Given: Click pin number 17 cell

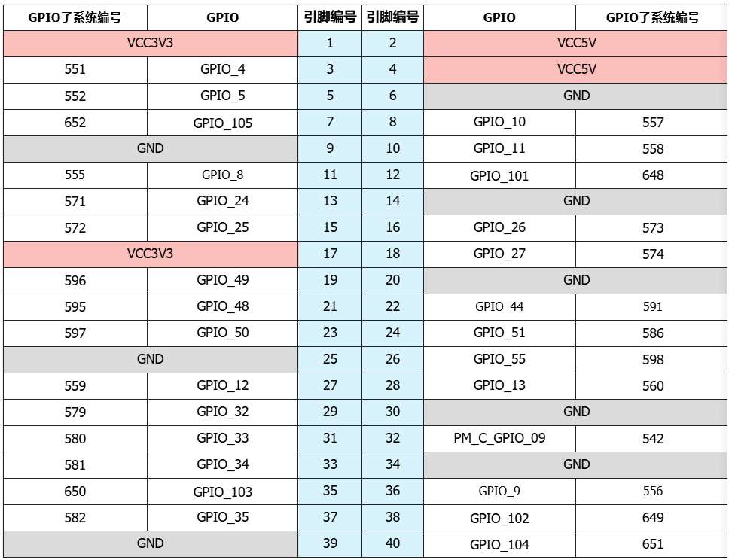Looking at the screenshot, I should pyautogui.click(x=330, y=254).
